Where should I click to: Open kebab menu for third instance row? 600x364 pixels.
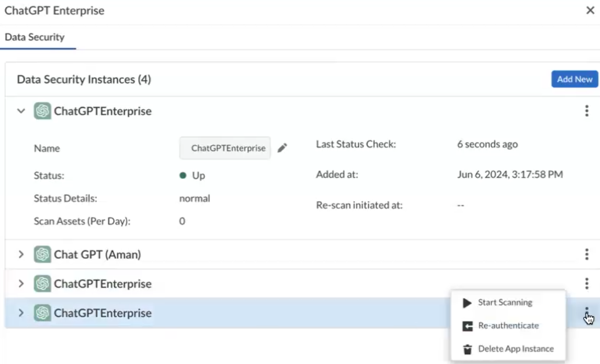[x=586, y=284]
